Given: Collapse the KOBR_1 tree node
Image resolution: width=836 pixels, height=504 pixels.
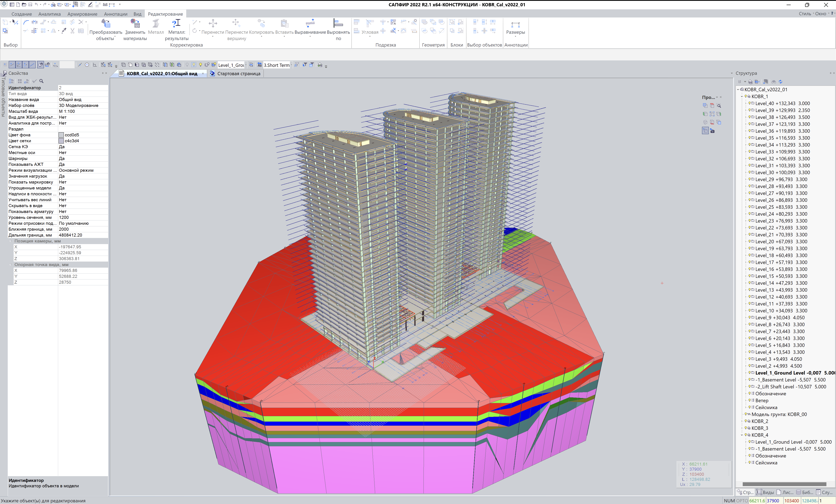Looking at the screenshot, I should 742,97.
